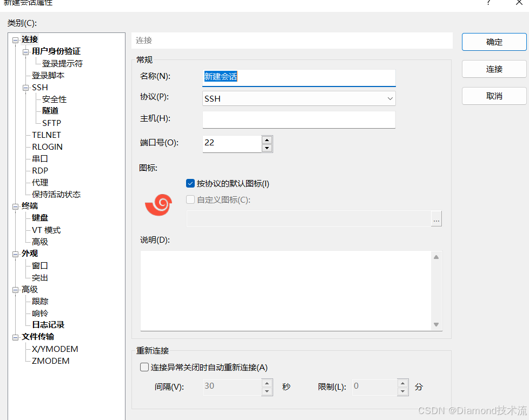Viewport: 529px width, 420px height.
Task: Close the 新建会话属性 dialog
Action: 519,3
